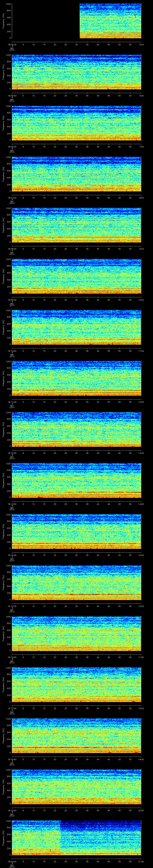This screenshot has width=153, height=868.
Task: Click the 18:09:00 start time label
Action: 12,300
